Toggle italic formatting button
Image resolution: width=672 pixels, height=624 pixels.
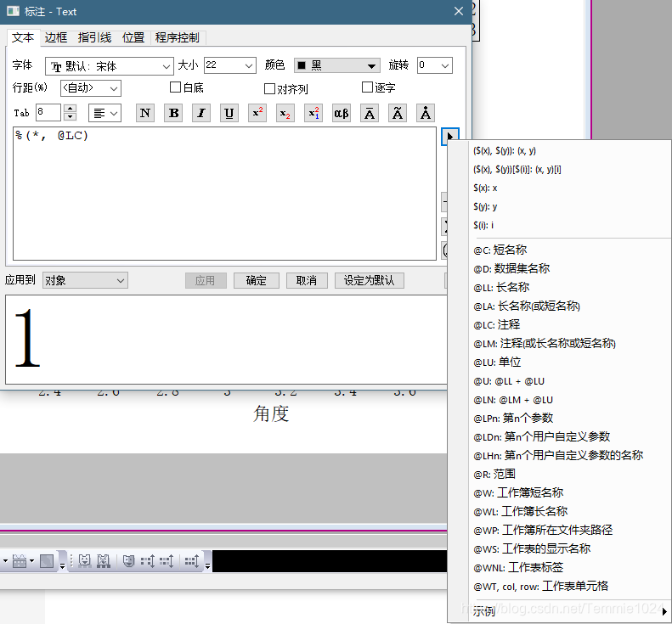pos(201,113)
